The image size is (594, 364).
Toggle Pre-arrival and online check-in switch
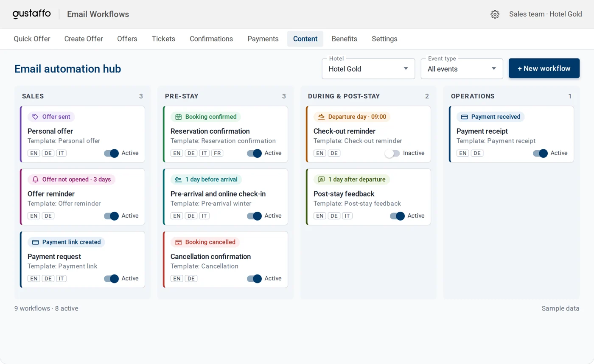254,216
